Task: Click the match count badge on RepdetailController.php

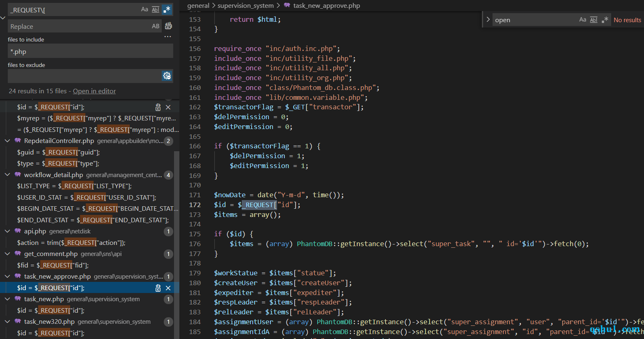Action: tap(168, 141)
